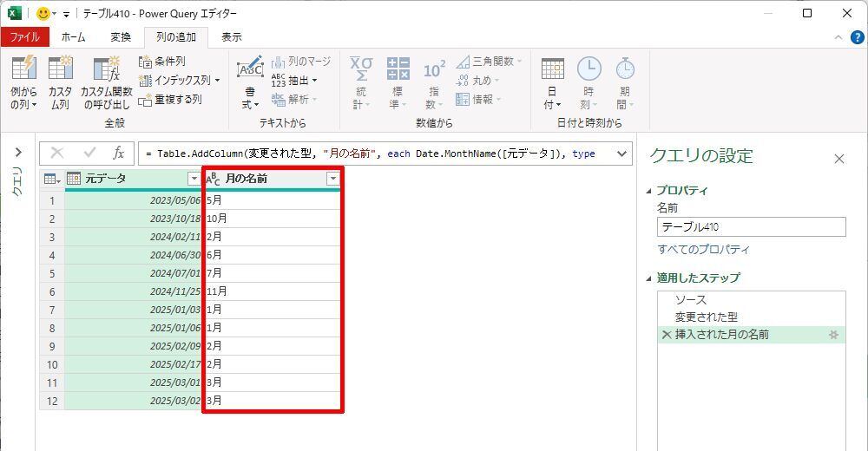The height and width of the screenshot is (451, 868).
Task: Select the 月の名前 column header
Action: point(272,178)
